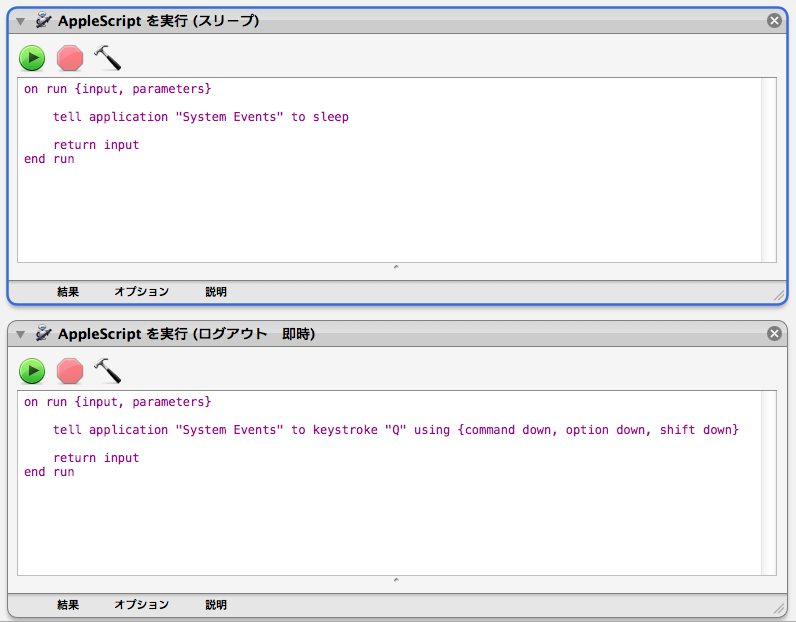
Task: Run the sleep AppleScript with green play button
Action: coord(32,58)
